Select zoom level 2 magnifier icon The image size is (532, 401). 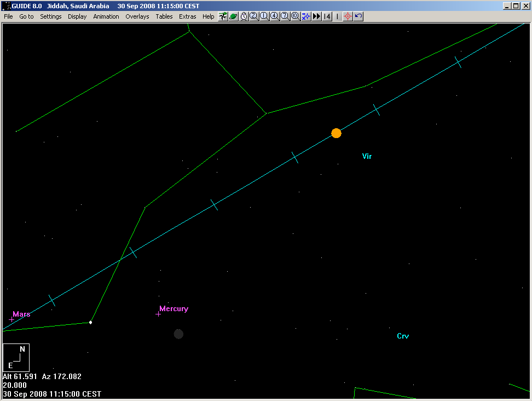[254, 16]
